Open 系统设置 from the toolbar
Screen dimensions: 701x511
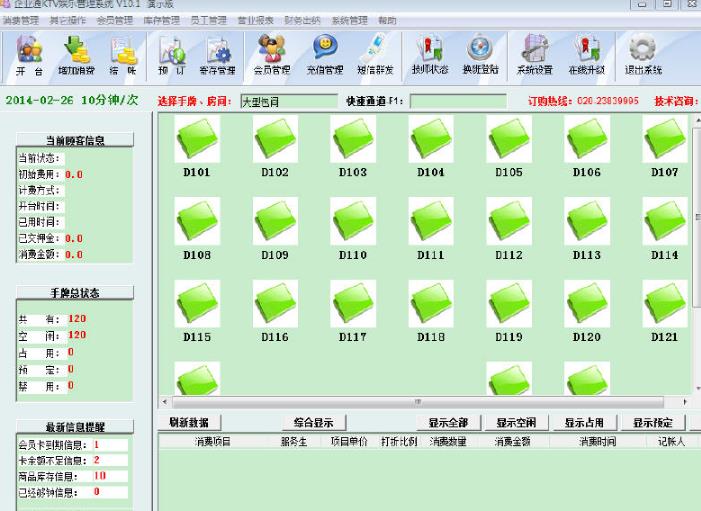coord(535,55)
